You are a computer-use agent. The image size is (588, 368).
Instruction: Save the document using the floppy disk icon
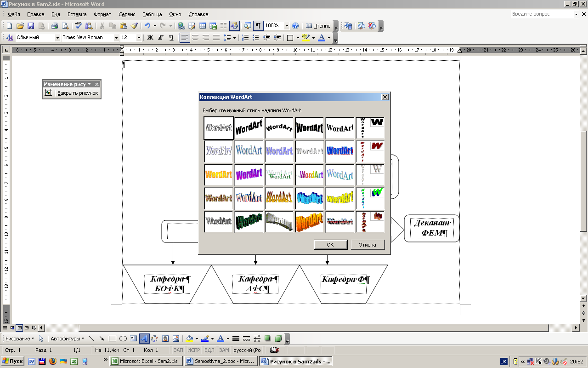pyautogui.click(x=31, y=26)
